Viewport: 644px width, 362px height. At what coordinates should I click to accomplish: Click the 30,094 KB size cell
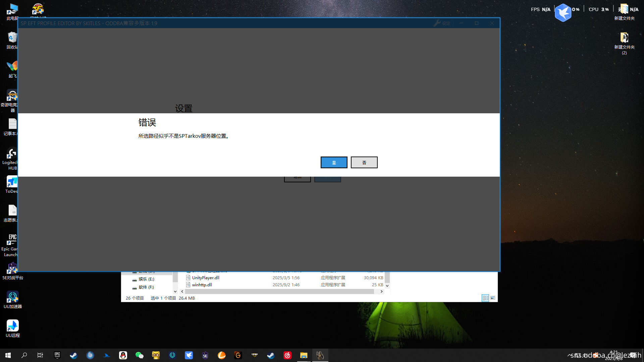tap(373, 278)
